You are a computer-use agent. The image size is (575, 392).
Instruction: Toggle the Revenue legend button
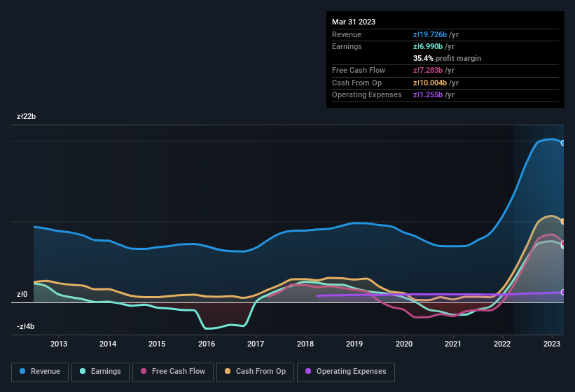coord(40,372)
